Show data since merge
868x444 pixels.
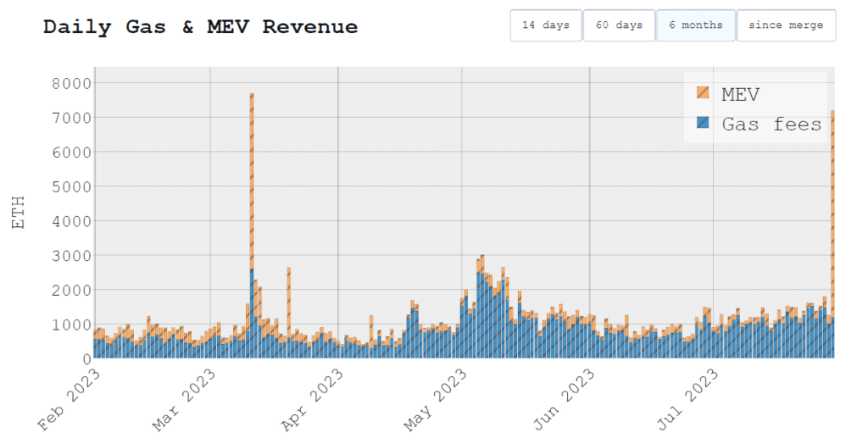click(786, 25)
